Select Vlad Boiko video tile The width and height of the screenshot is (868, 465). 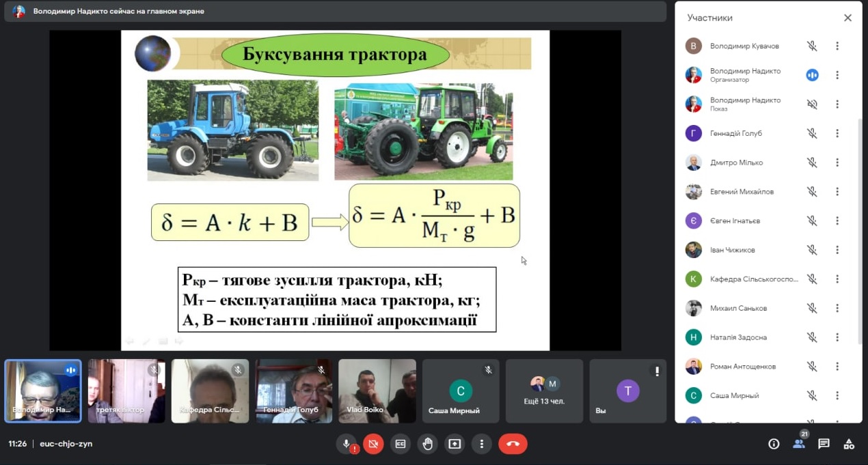[377, 391]
